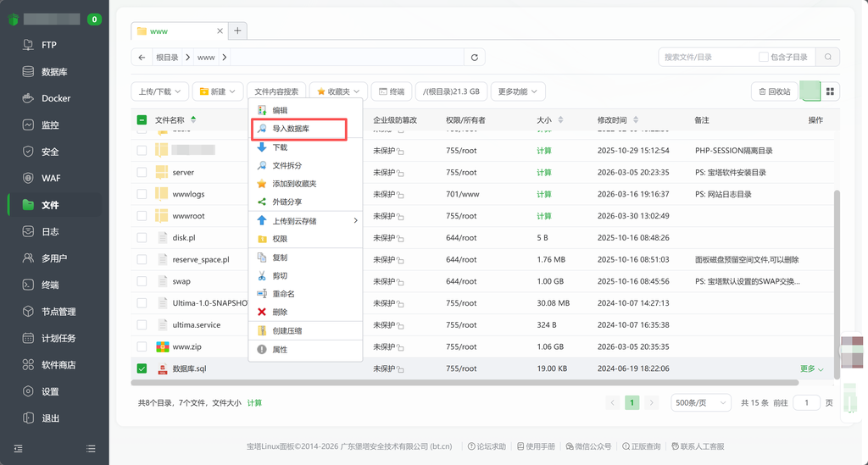
Task: Open 设置 settings in sidebar
Action: pos(50,391)
